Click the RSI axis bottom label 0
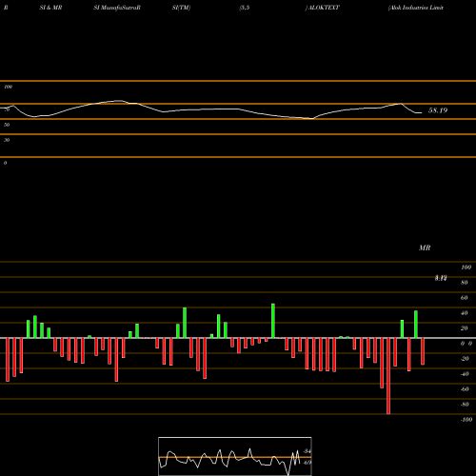476x476 pixels. [x=5, y=163]
